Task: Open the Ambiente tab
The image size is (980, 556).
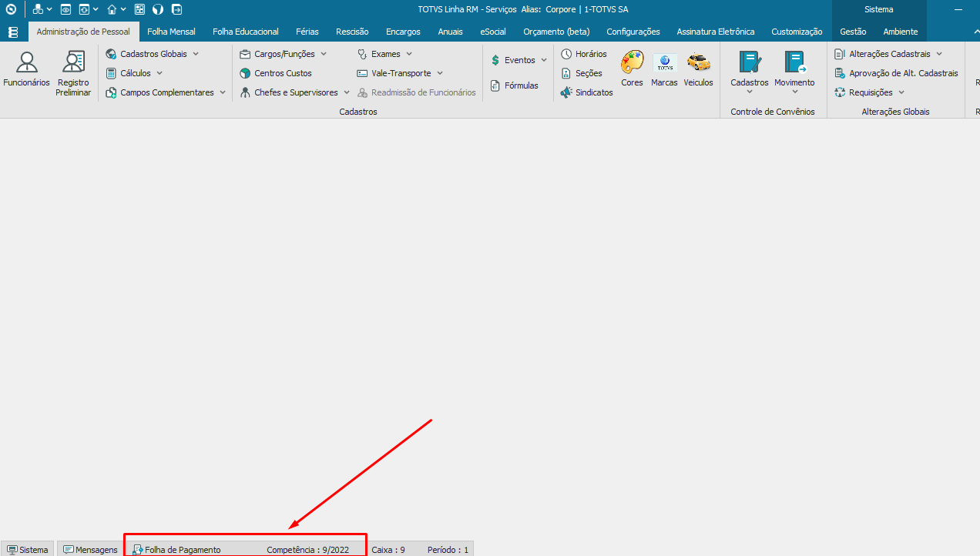Action: (901, 32)
